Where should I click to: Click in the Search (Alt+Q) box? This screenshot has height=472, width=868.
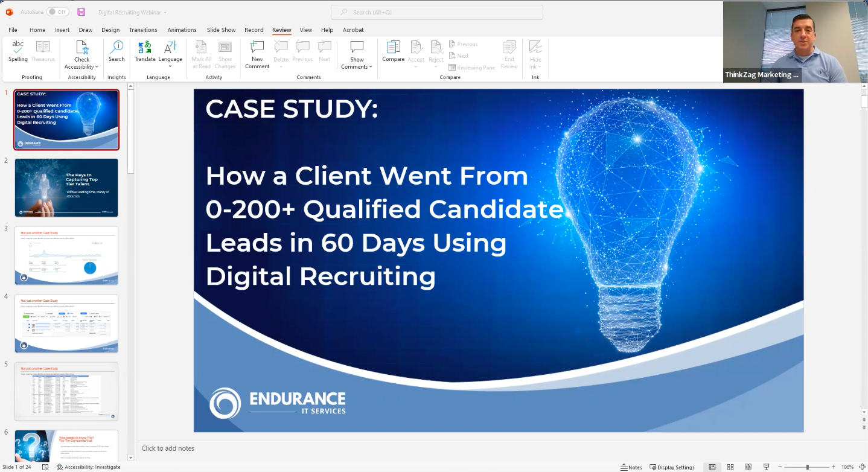pos(437,12)
